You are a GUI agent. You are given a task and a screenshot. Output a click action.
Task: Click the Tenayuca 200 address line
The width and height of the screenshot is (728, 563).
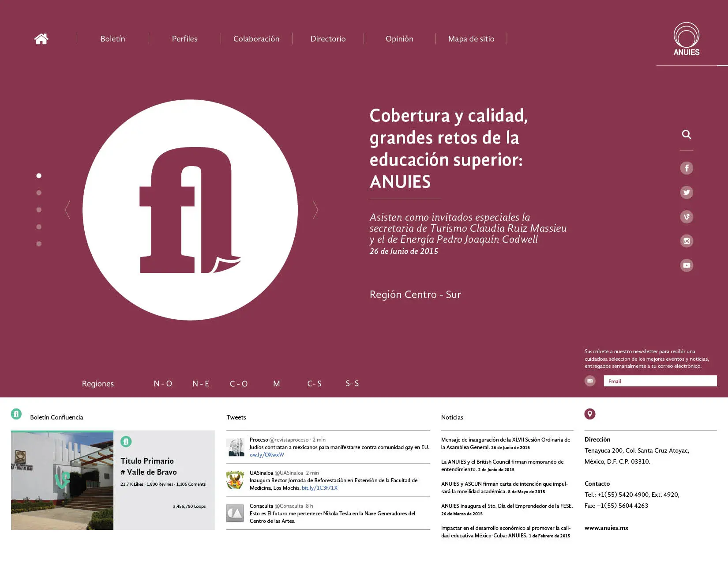tap(637, 450)
